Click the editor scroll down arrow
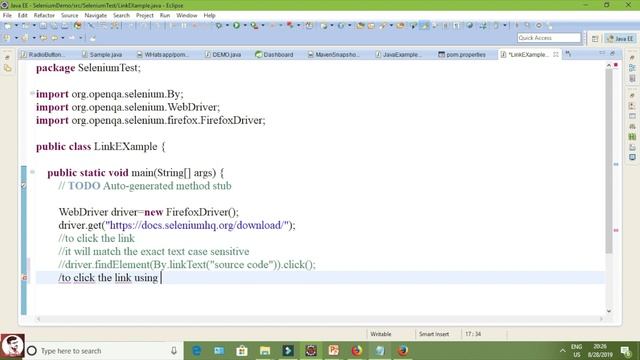Viewport: 640px width, 360px height. pyautogui.click(x=609, y=311)
